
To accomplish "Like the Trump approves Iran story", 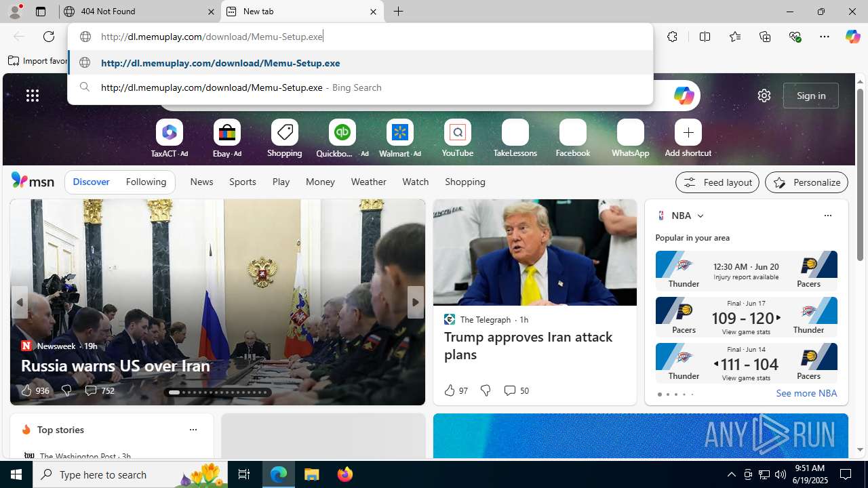I will (x=456, y=390).
